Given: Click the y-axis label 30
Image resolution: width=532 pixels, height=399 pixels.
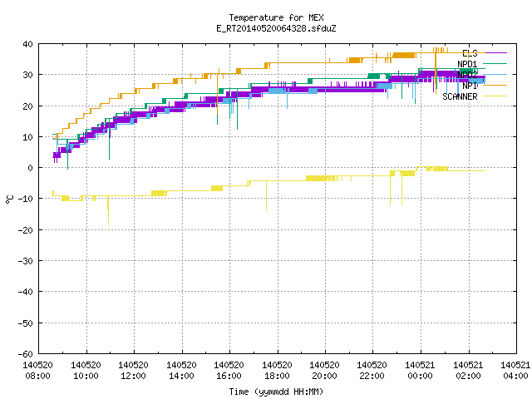Looking at the screenshot, I should point(27,75).
